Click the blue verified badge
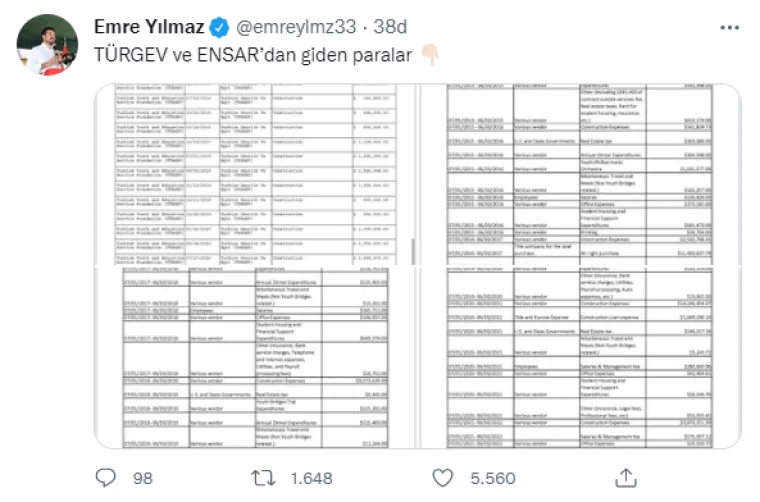 (x=219, y=27)
